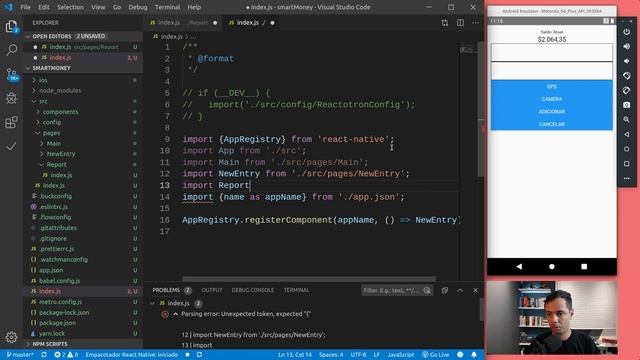Open the Search view in activity bar
This screenshot has height=360, width=640.
pyautogui.click(x=11, y=50)
